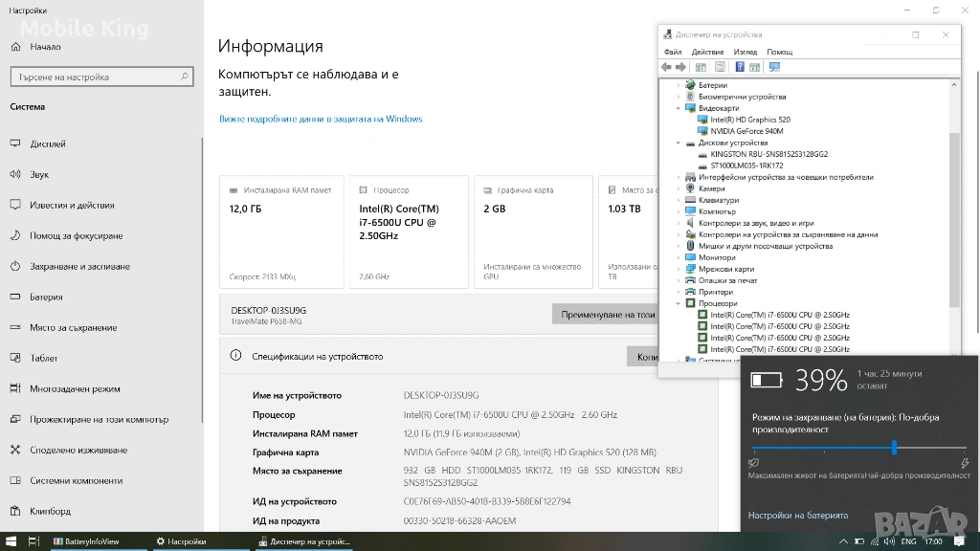Collapse the Процесори tree node
Screen dimensions: 980x551
tap(679, 303)
